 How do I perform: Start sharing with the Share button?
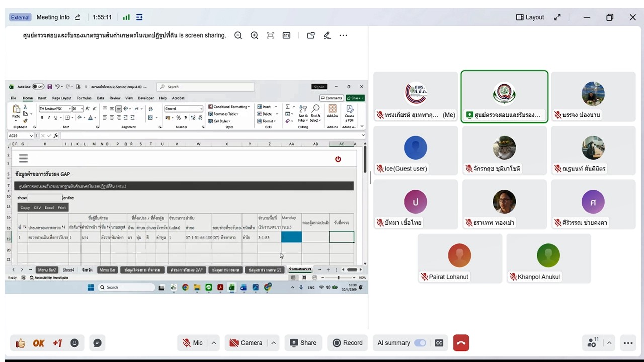pos(303,343)
